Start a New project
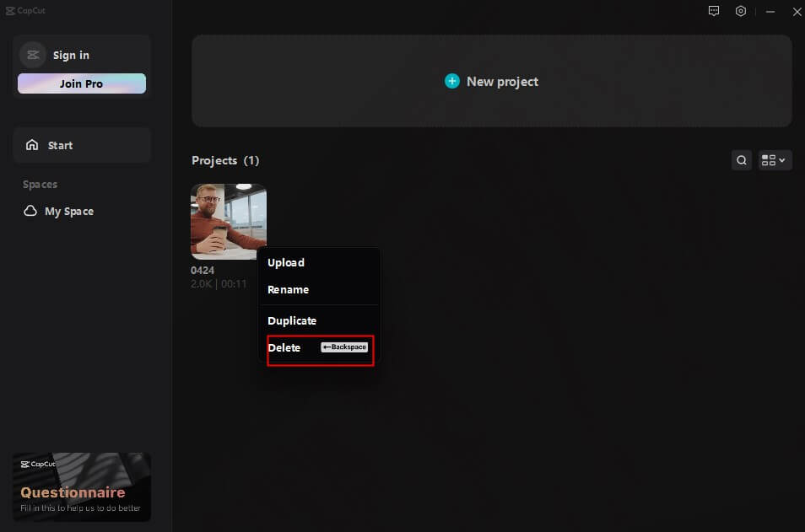This screenshot has width=805, height=532. [x=491, y=81]
